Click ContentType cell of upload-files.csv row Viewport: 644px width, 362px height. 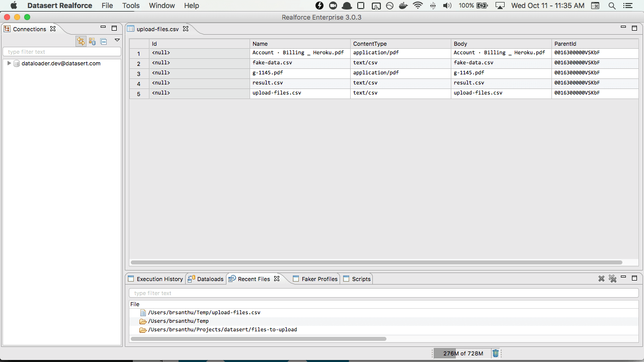(400, 93)
